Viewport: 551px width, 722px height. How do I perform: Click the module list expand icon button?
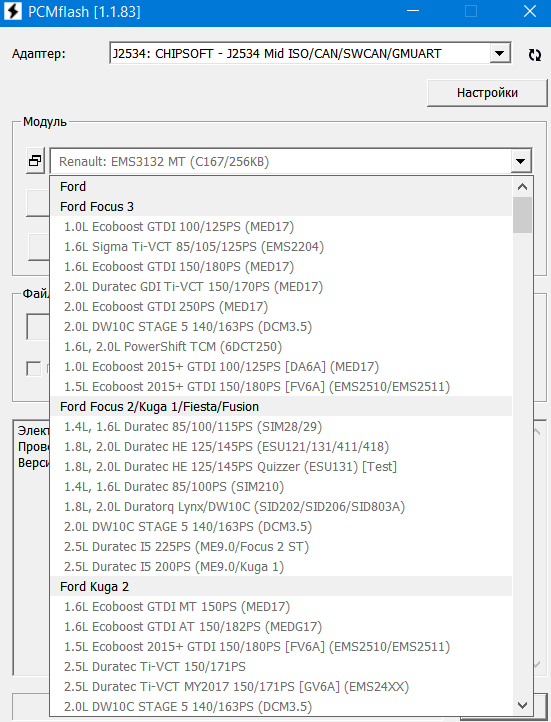pyautogui.click(x=35, y=161)
